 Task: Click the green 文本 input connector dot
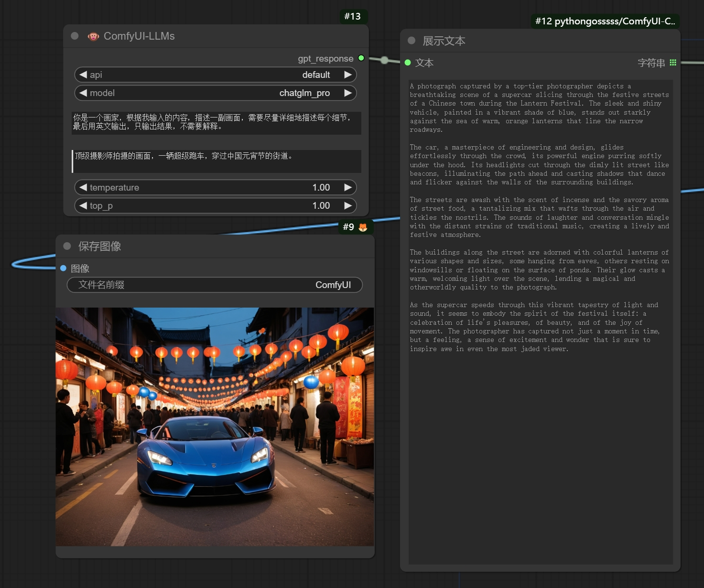[408, 63]
